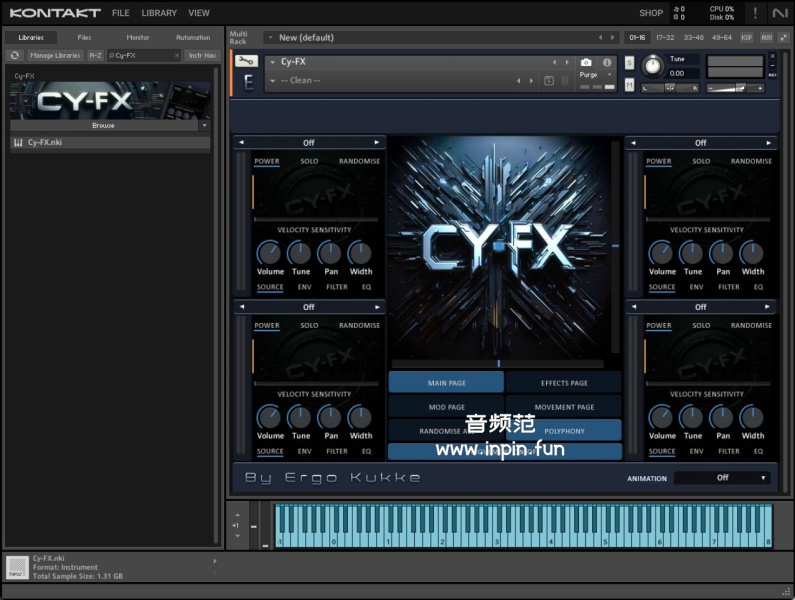Click the wrench edit icon beside Cy-FX
The image size is (795, 600).
pos(245,61)
